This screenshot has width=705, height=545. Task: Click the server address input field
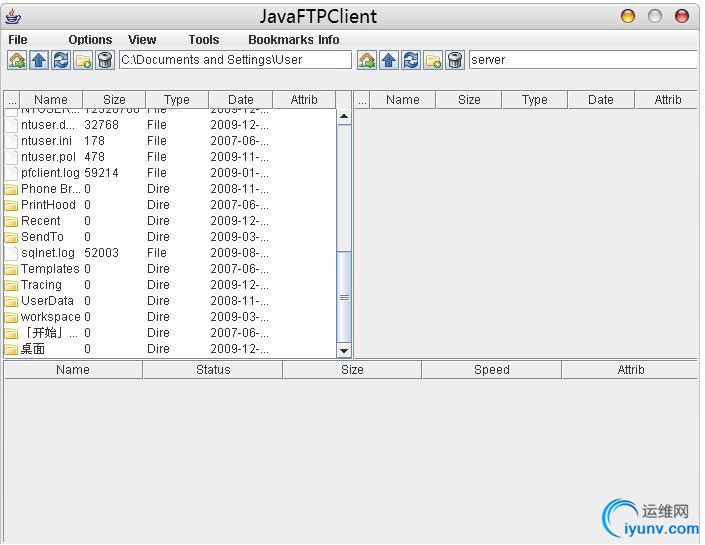[583, 60]
